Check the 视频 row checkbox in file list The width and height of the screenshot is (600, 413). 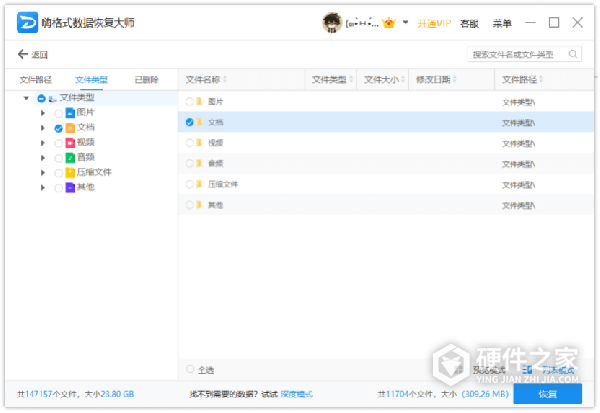(189, 143)
